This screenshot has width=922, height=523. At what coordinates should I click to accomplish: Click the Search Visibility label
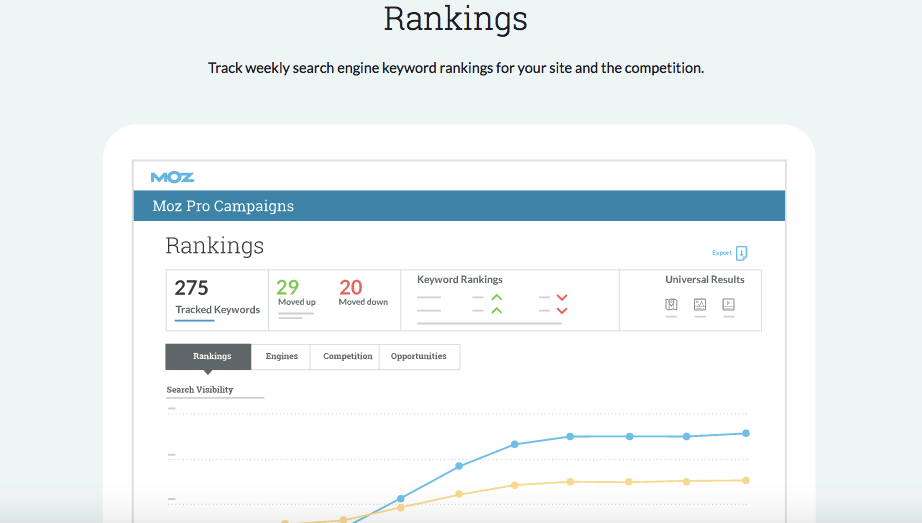(x=200, y=389)
